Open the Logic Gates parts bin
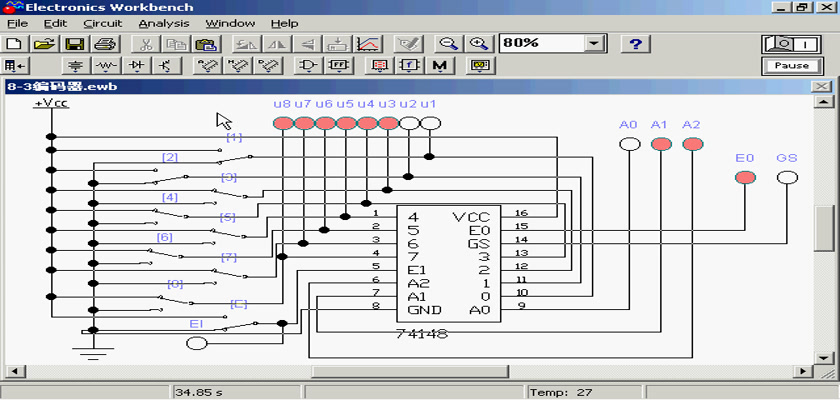Viewport: 840px width, 400px height. [x=309, y=66]
